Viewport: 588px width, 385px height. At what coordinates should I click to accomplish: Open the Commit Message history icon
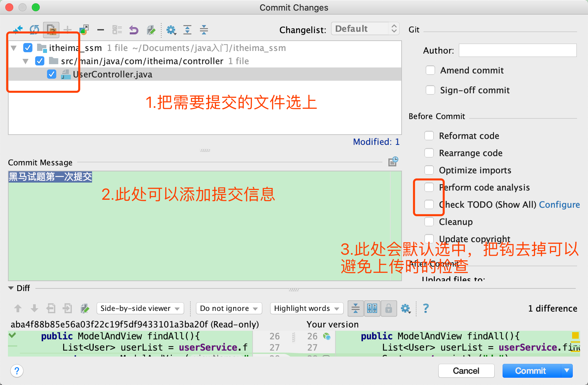393,161
